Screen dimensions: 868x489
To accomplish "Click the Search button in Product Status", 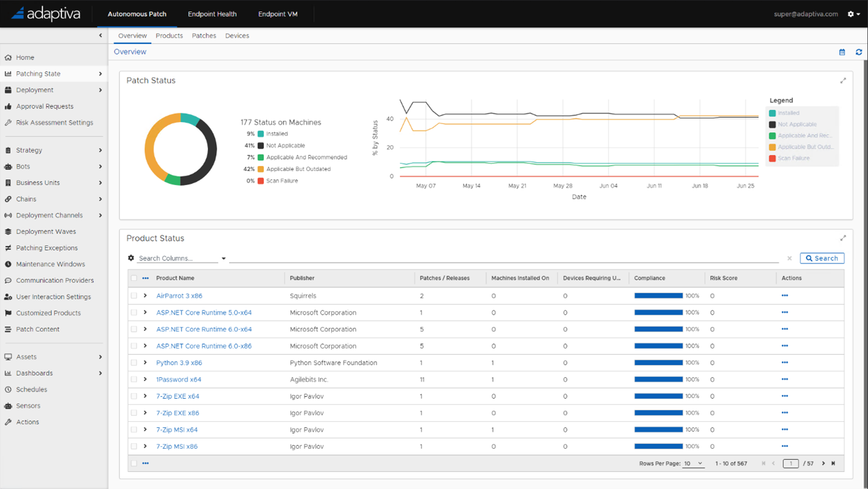I will [822, 258].
